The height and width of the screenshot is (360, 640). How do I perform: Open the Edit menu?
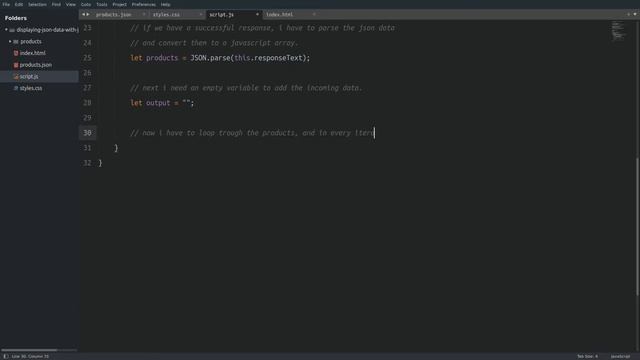19,4
